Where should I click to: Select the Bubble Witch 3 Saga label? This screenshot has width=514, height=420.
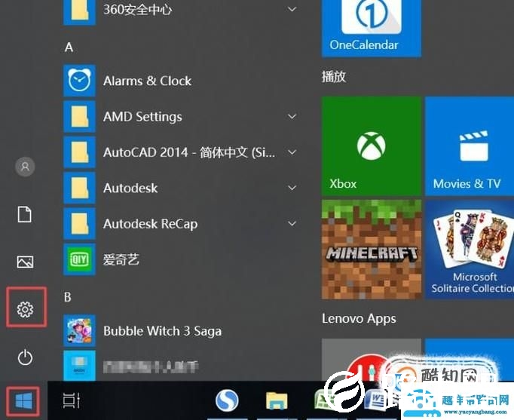pyautogui.click(x=163, y=331)
